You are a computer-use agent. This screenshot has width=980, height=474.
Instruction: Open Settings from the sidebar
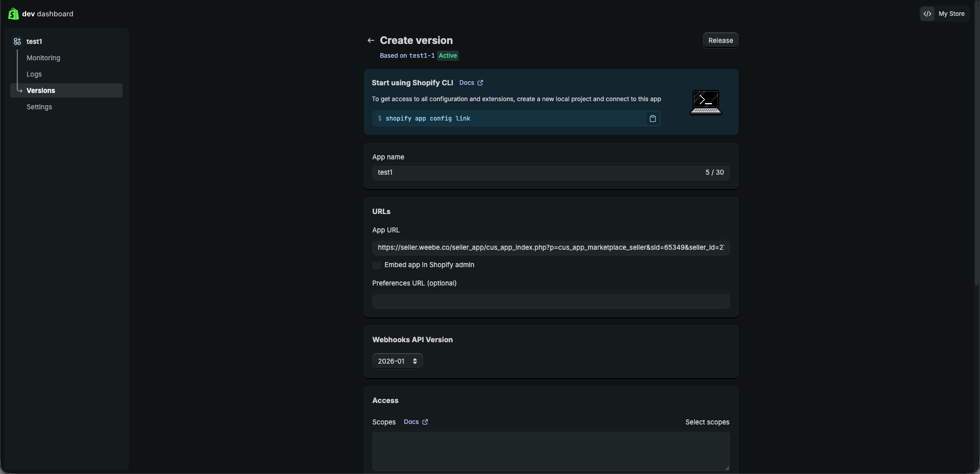pos(39,107)
